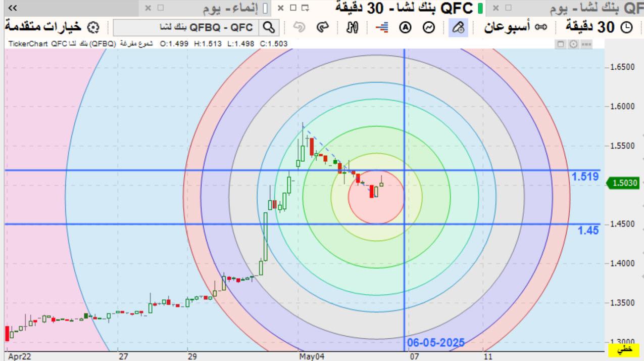Image resolution: width=644 pixels, height=361 pixels.
Task: Click the 27 date axis label
Action: [x=123, y=356]
